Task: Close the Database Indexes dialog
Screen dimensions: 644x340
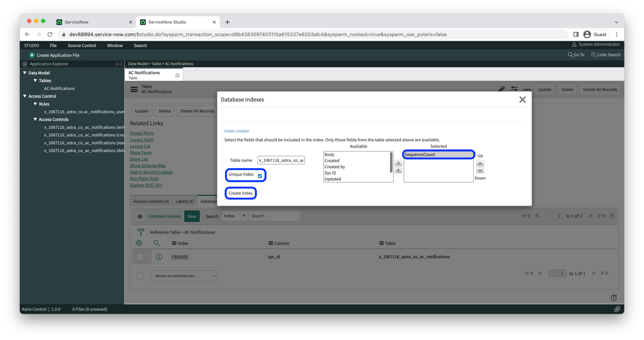Action: click(x=522, y=99)
